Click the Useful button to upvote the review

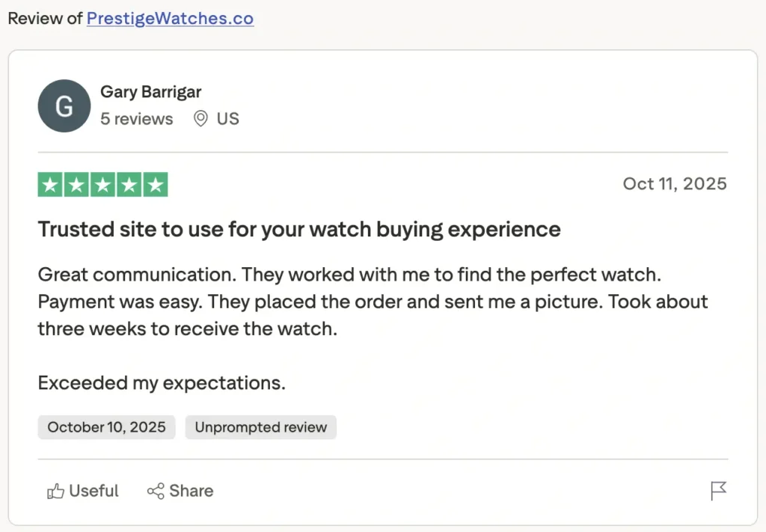pos(82,491)
